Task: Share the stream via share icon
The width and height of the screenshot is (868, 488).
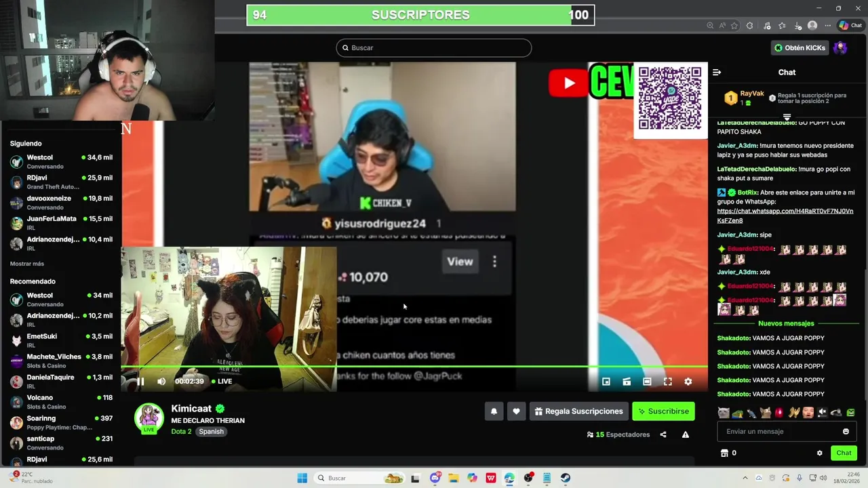Action: pyautogui.click(x=663, y=434)
